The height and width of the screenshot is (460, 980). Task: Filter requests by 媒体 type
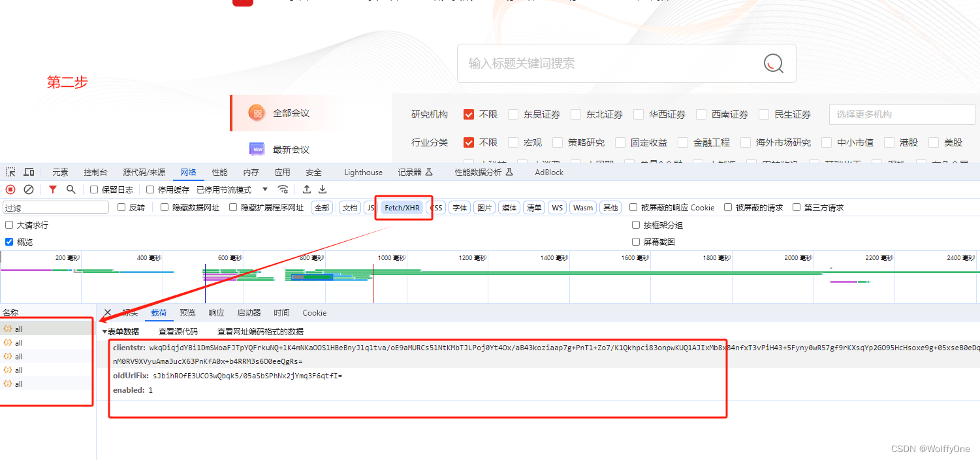pyautogui.click(x=509, y=208)
